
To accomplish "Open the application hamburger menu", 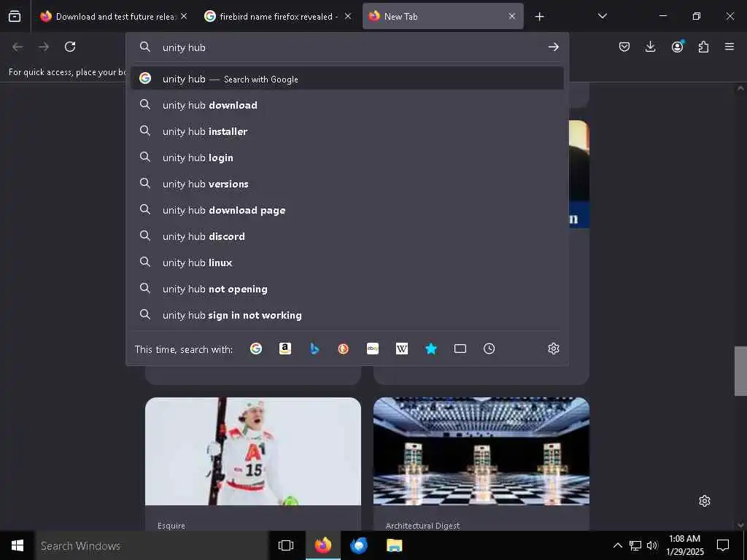I will point(729,47).
